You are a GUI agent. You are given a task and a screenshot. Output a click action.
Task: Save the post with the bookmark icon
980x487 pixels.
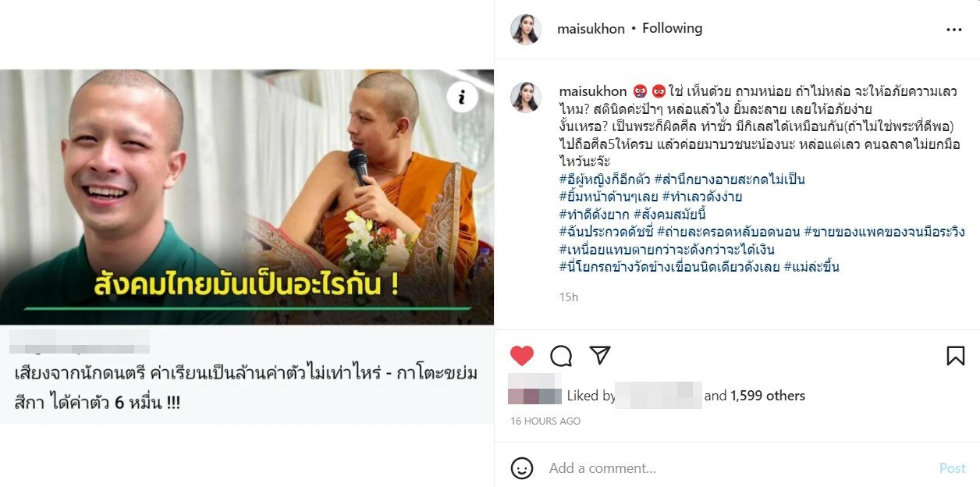click(955, 356)
